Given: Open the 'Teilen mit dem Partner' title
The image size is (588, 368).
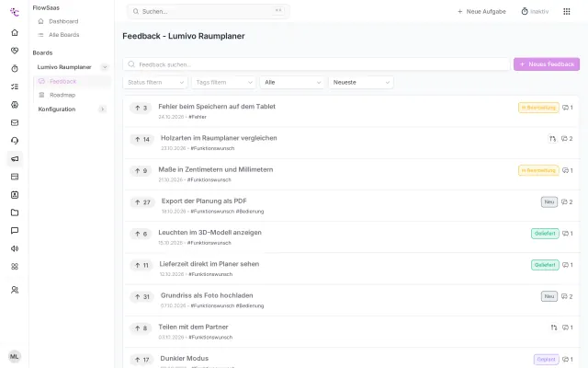Looking at the screenshot, I should (x=193, y=328).
